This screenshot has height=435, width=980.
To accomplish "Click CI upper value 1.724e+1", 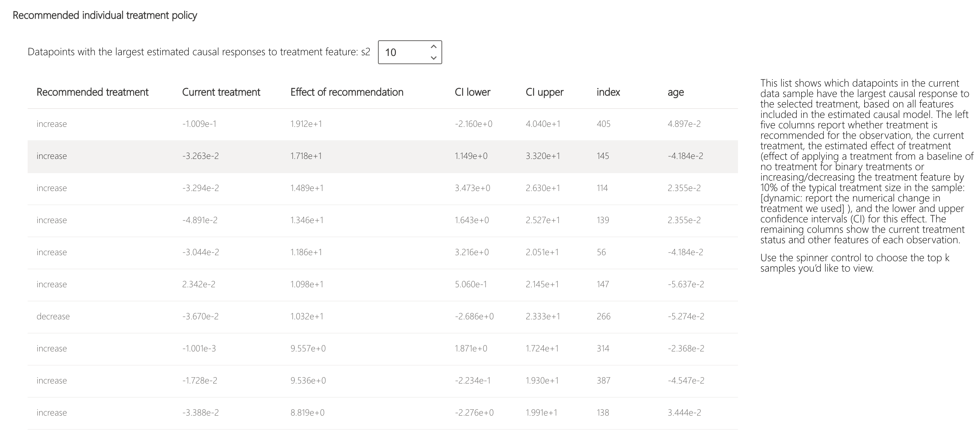I will point(542,349).
